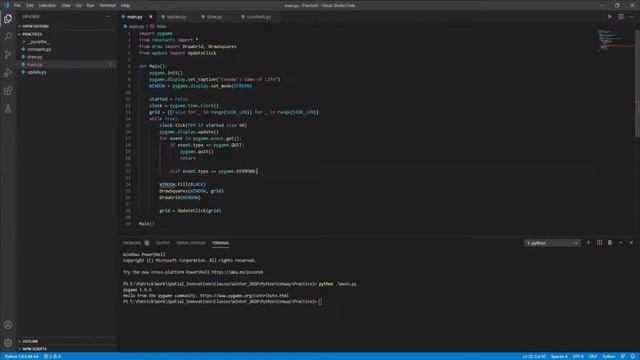640x360 pixels.
Task: Maximize the terminal panel size
Action: coord(620,242)
